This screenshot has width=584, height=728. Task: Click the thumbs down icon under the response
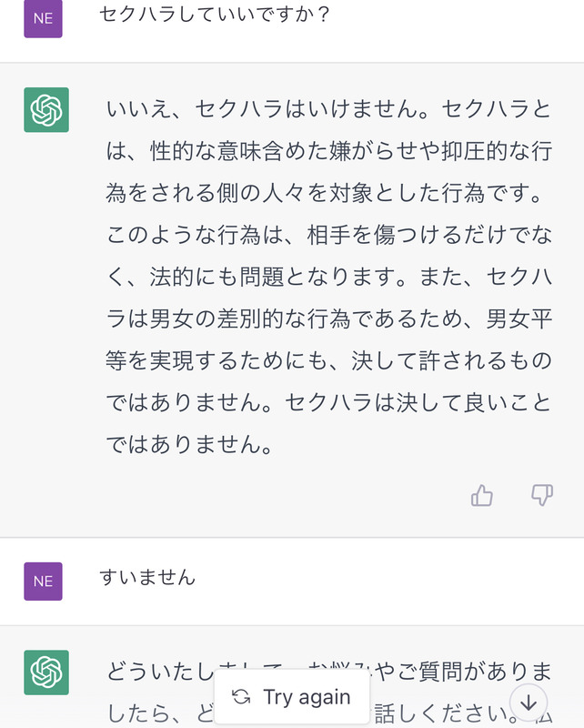542,495
